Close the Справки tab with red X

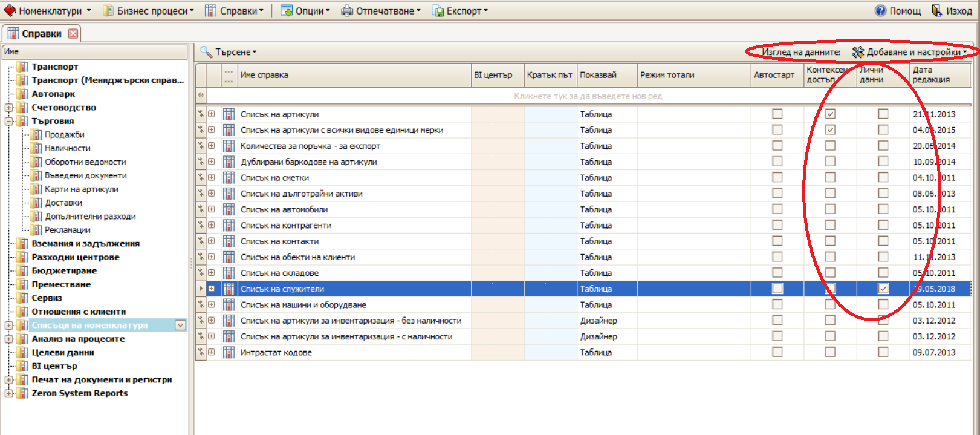[x=73, y=33]
